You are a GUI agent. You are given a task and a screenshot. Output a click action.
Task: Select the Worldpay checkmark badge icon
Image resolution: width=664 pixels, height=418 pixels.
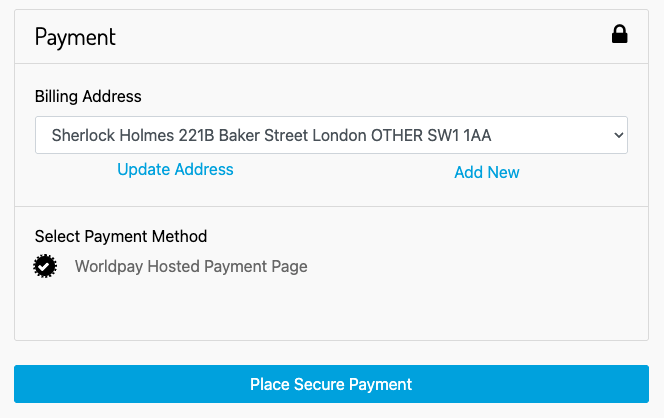(45, 267)
